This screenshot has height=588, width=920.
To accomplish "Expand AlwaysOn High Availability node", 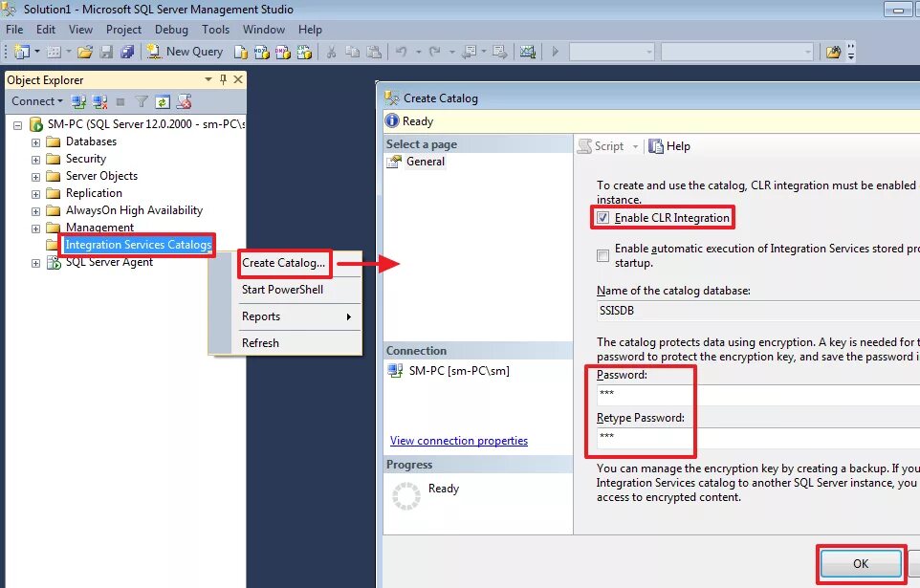I will (x=35, y=211).
